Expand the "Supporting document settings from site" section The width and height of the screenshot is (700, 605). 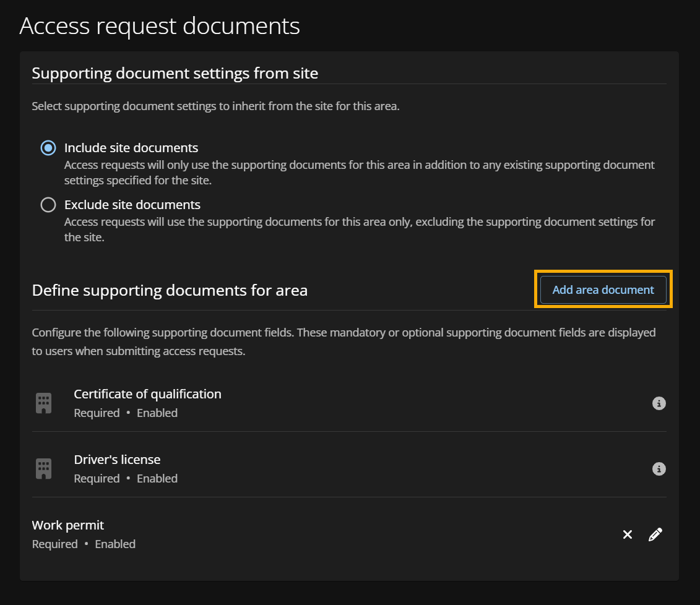tap(175, 73)
